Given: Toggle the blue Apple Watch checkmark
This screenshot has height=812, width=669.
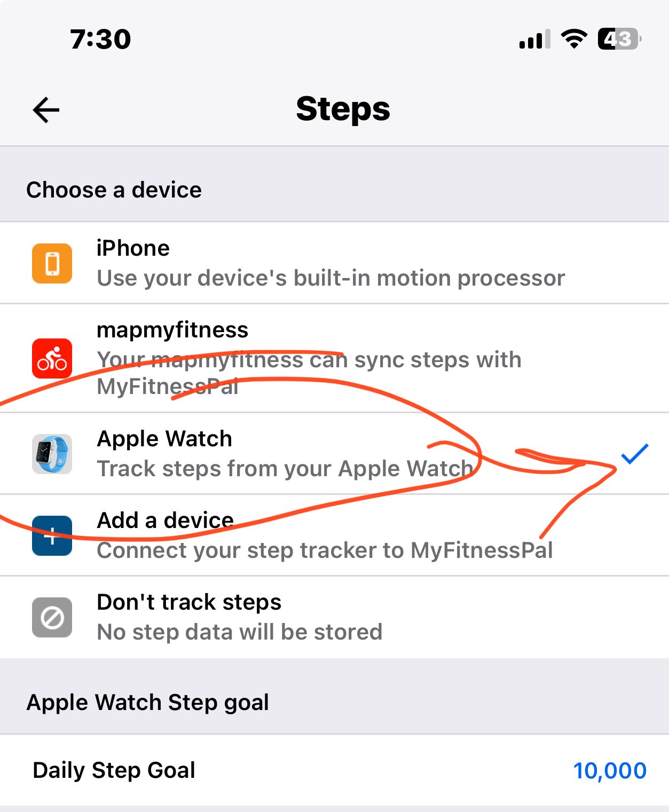Looking at the screenshot, I should pos(634,454).
